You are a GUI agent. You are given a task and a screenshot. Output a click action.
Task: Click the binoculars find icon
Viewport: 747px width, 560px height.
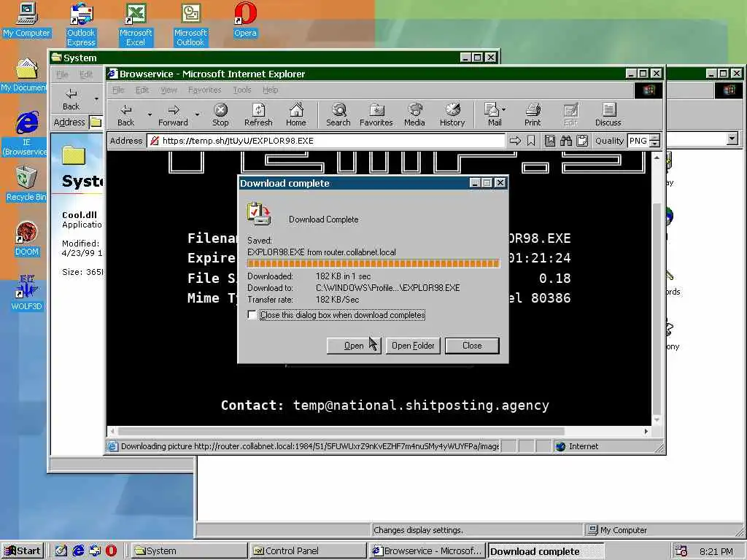pyautogui.click(x=566, y=141)
